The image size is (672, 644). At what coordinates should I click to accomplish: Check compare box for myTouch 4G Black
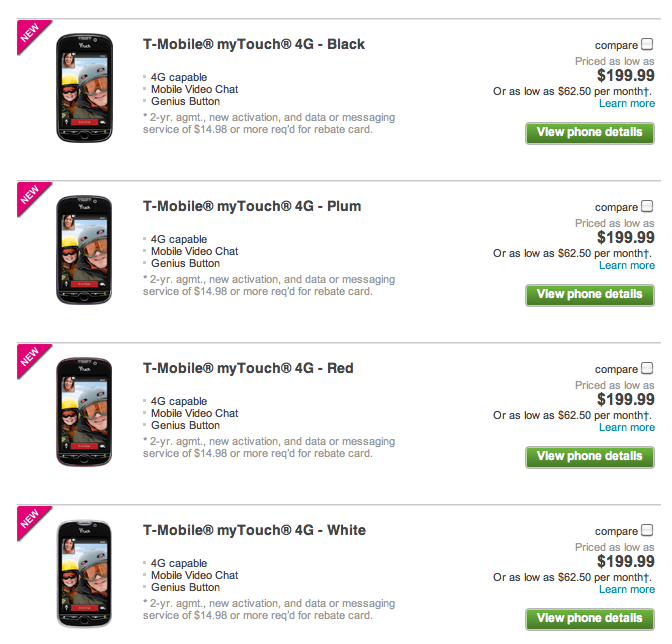647,44
